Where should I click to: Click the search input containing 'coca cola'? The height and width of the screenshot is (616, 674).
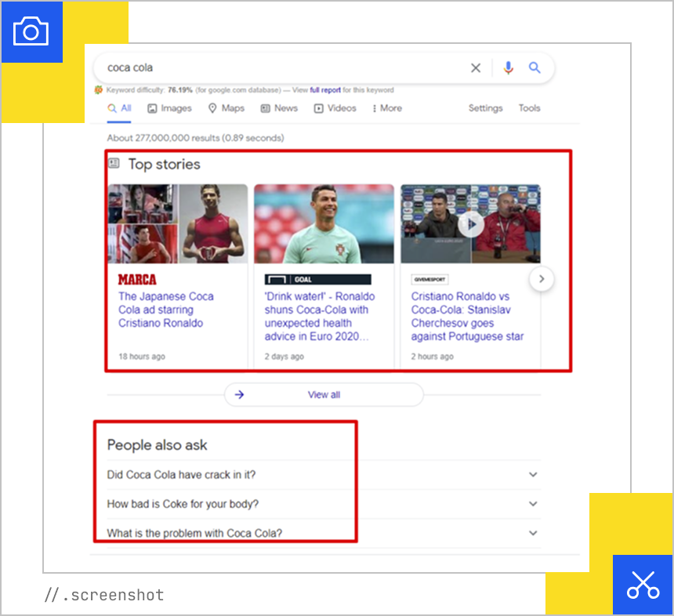click(282, 68)
